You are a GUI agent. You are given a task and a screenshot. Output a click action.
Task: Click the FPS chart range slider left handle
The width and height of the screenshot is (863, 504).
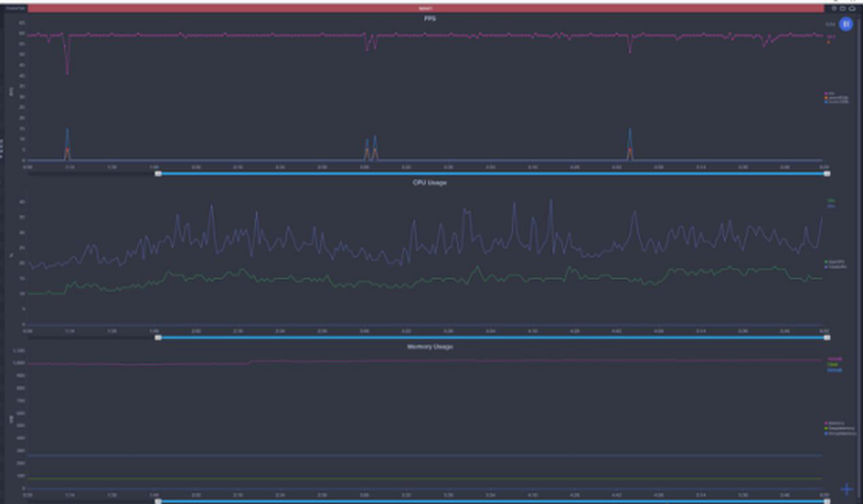157,173
